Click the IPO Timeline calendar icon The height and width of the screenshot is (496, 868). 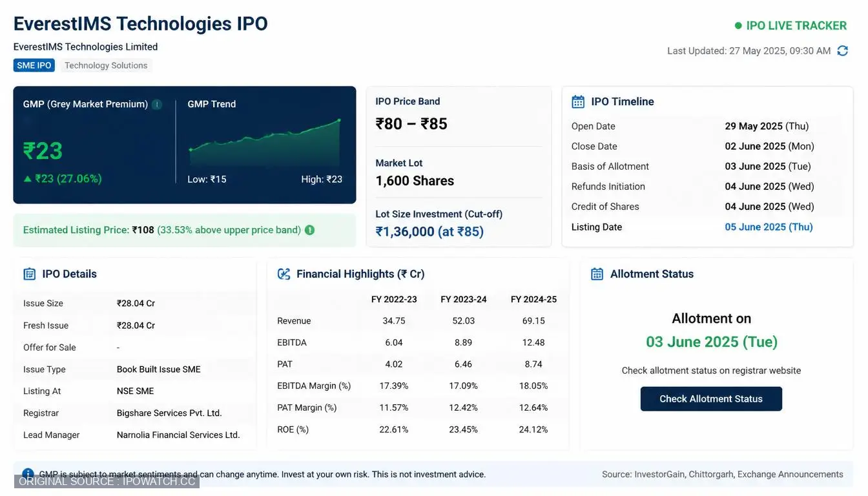pos(578,101)
